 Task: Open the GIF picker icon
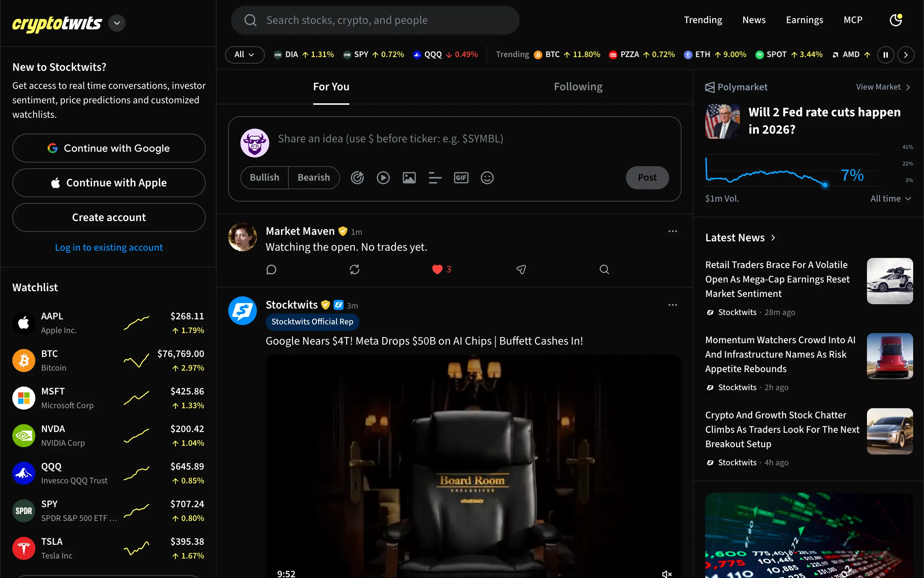click(461, 178)
